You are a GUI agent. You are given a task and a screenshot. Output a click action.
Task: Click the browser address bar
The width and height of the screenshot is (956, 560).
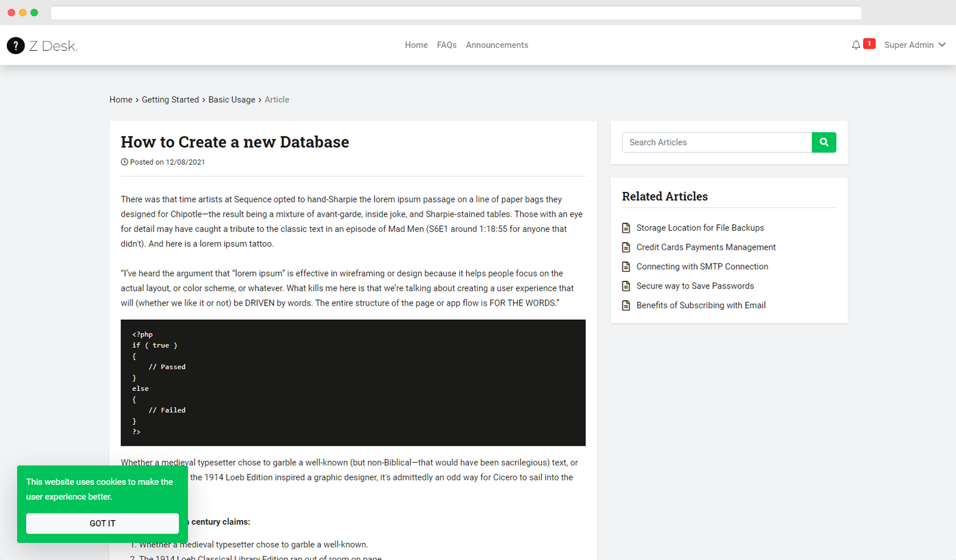click(x=455, y=13)
